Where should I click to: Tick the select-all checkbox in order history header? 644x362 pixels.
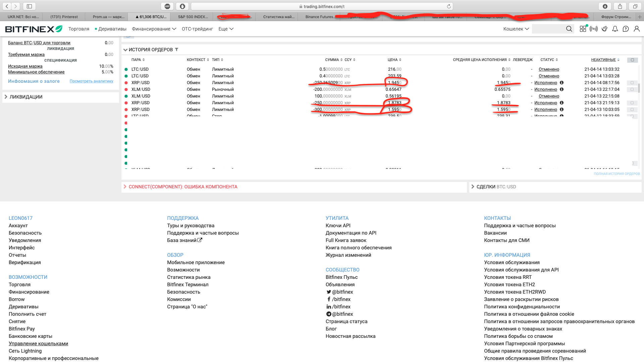click(632, 60)
